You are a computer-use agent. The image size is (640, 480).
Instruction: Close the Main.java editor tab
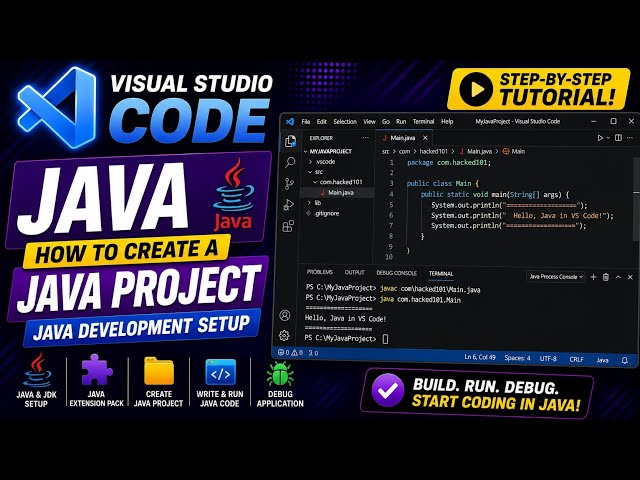425,138
